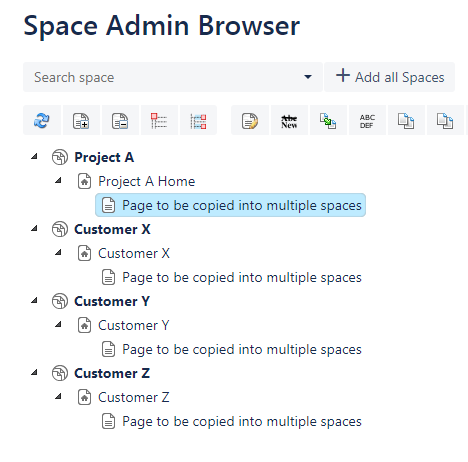This screenshot has height=462, width=468.
Task: Select the bold Customer Z space label
Action: point(112,373)
